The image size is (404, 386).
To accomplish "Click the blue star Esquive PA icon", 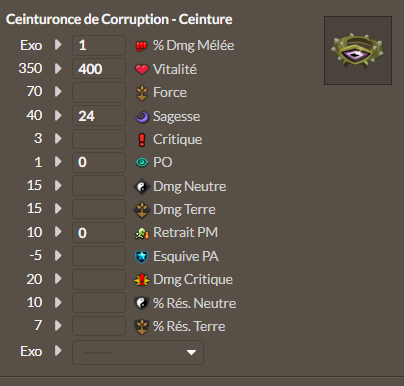I will point(142,257).
